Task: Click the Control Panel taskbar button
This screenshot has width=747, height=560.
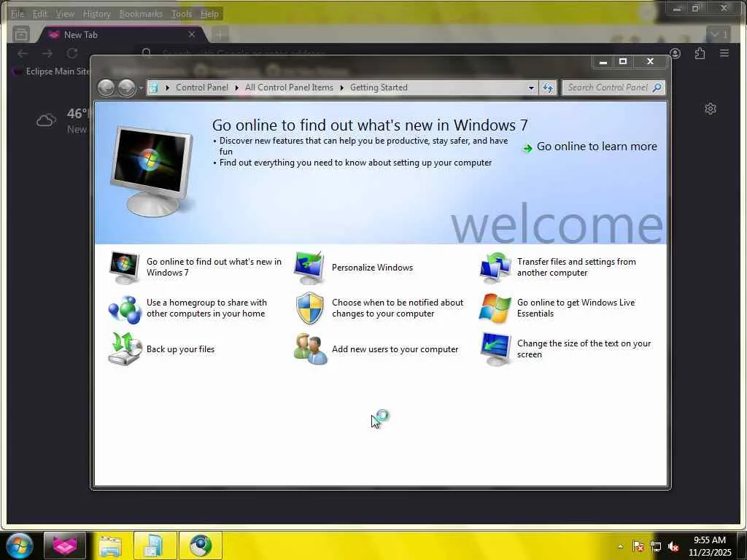Action: click(x=155, y=545)
